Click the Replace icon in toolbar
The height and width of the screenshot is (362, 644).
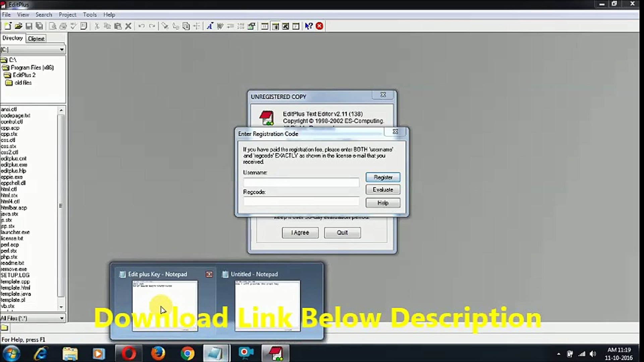click(x=176, y=26)
